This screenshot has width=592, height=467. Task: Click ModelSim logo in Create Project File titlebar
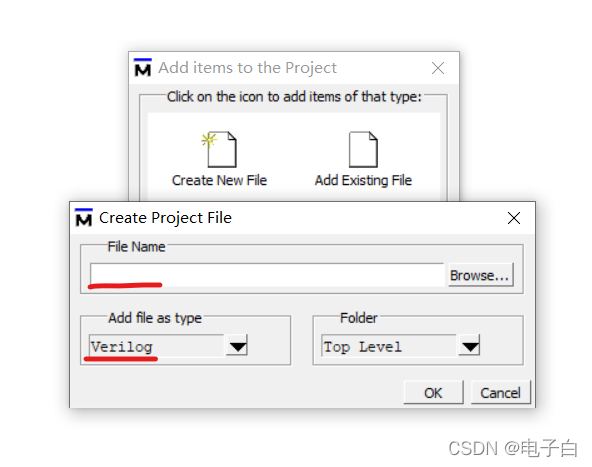click(x=84, y=217)
